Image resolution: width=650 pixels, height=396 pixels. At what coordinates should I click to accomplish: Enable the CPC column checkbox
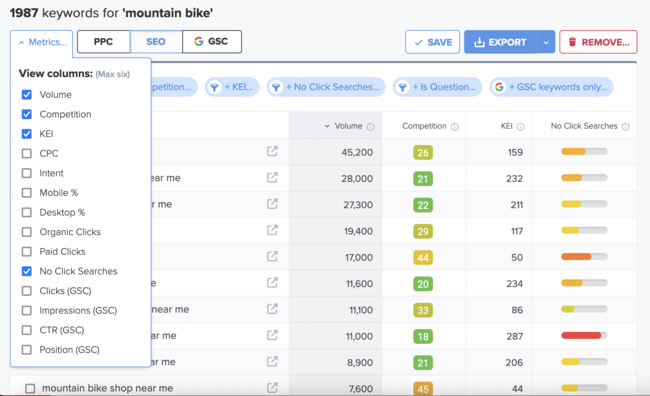(27, 153)
